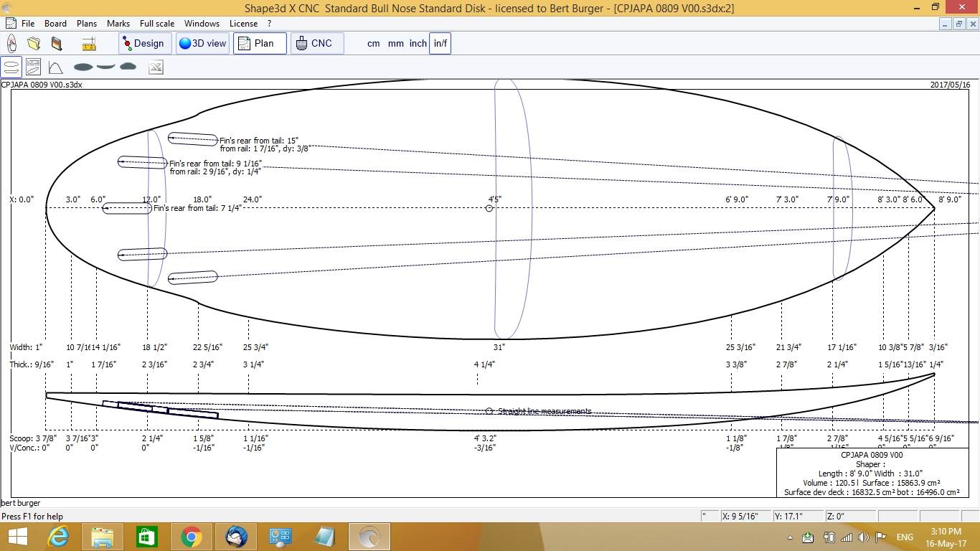
Task: Open the Board menu
Action: pos(55,24)
